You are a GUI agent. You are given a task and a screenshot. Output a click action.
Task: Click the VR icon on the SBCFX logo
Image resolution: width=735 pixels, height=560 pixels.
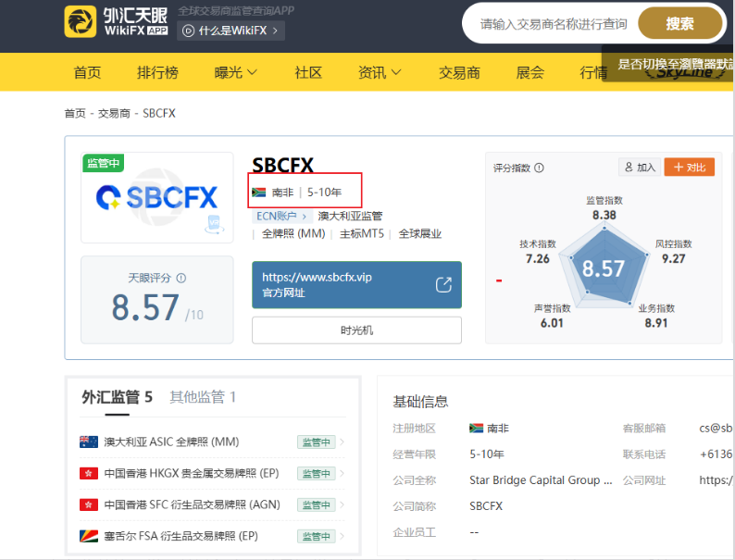point(214,224)
